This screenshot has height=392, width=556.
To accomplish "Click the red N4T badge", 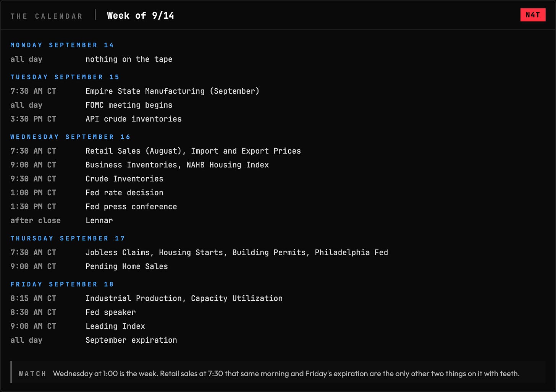I will (x=533, y=15).
